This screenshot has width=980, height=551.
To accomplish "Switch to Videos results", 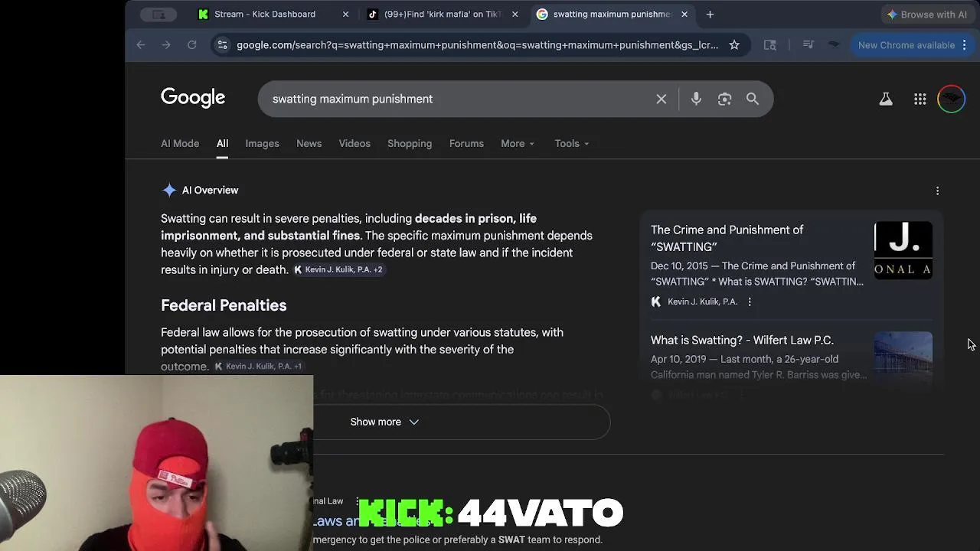I will [354, 143].
